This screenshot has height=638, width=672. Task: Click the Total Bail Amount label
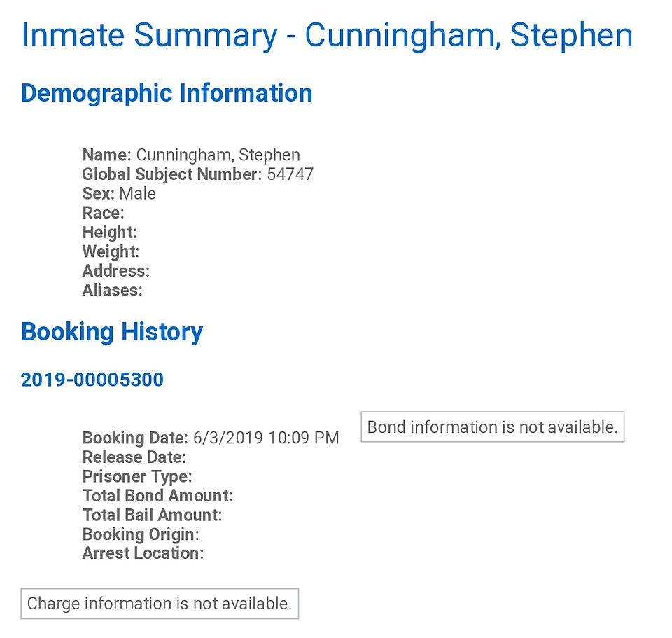152,515
